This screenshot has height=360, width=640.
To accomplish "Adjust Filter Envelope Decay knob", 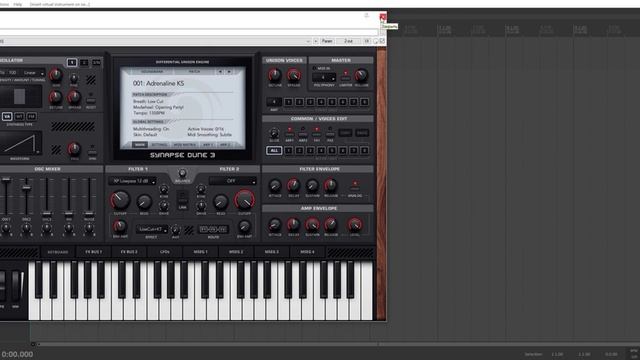I will point(293,186).
